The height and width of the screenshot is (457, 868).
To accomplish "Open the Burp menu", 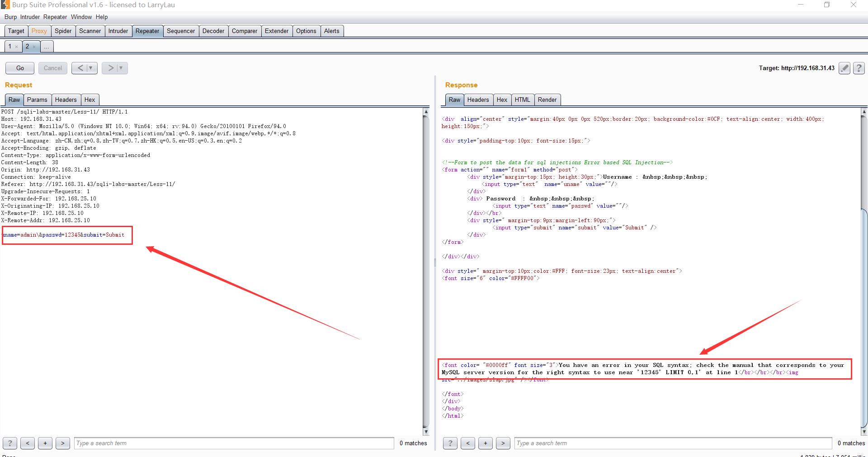I will click(10, 17).
